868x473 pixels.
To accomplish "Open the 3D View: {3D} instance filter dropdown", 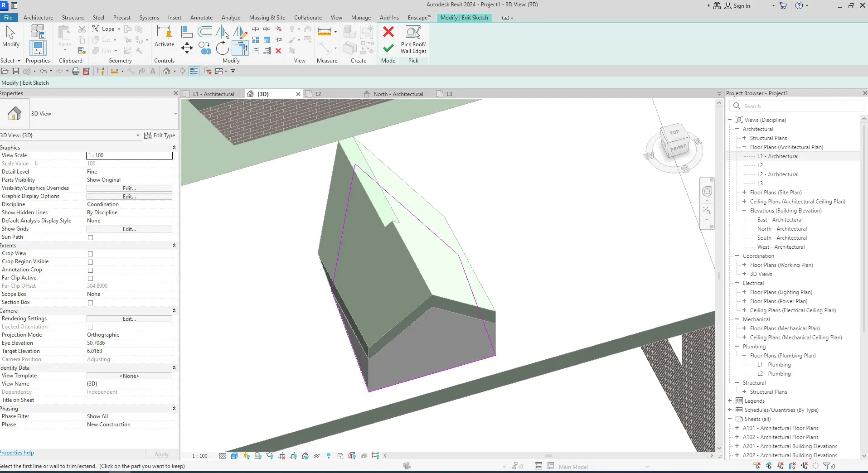I will click(138, 135).
